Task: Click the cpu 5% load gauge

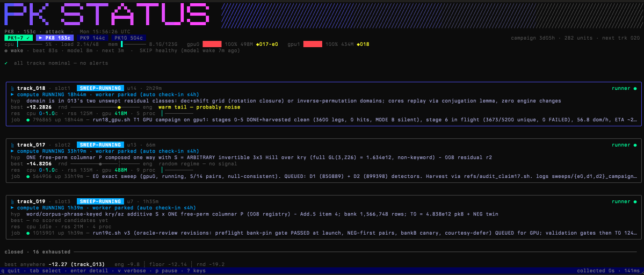Action: coord(30,45)
